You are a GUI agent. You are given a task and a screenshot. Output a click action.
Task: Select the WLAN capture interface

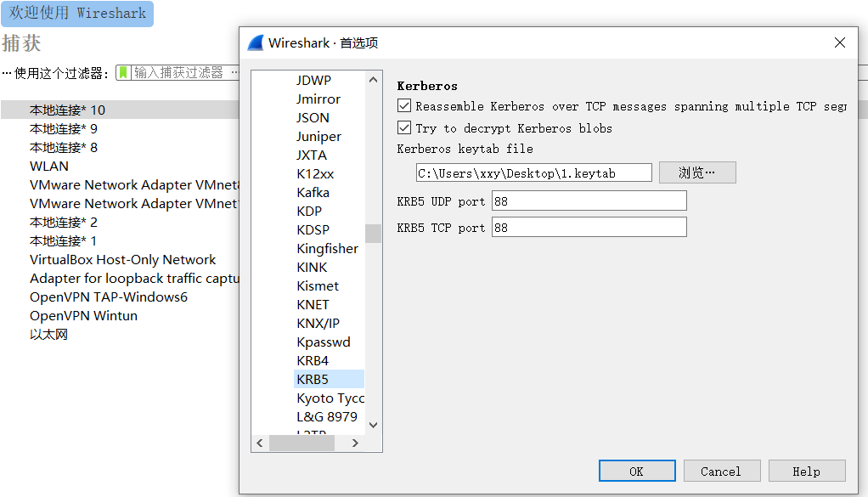click(x=49, y=166)
